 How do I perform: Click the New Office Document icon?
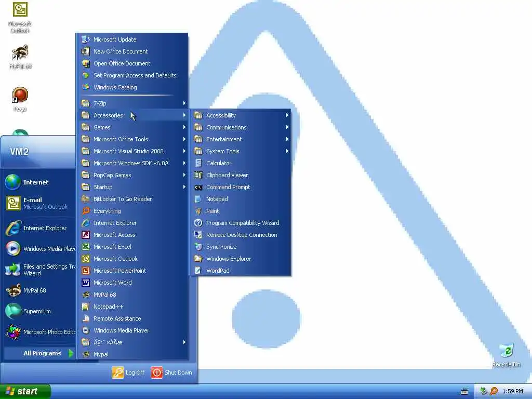tap(86, 51)
